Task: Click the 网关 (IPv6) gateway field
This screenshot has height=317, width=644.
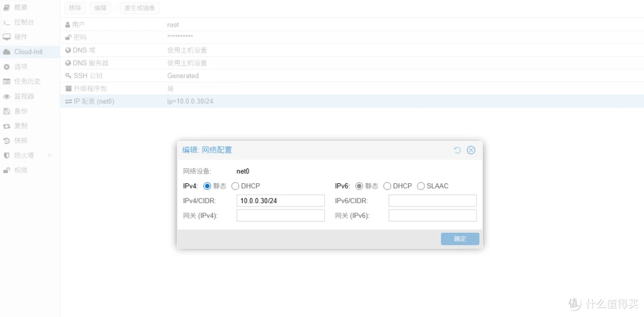Action: 432,216
